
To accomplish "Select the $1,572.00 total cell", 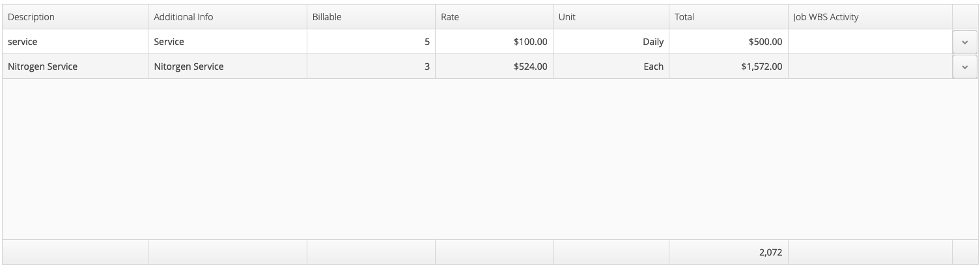I will (729, 66).
